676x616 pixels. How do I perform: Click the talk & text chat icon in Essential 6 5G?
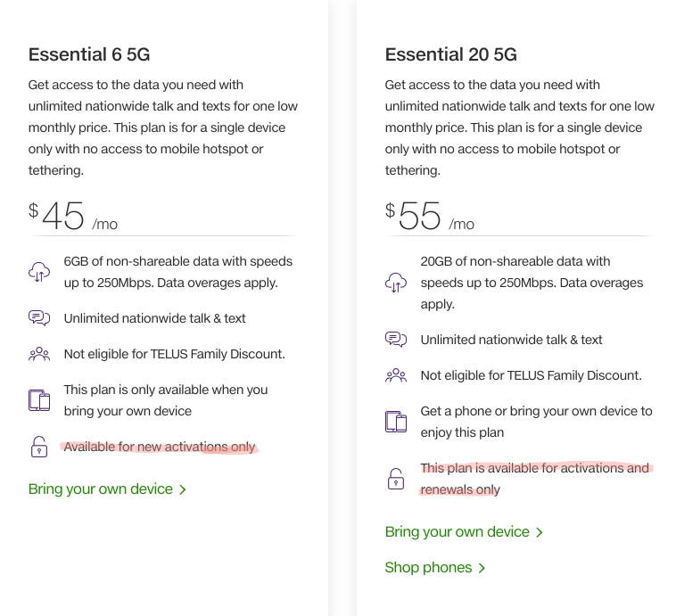coord(39,318)
